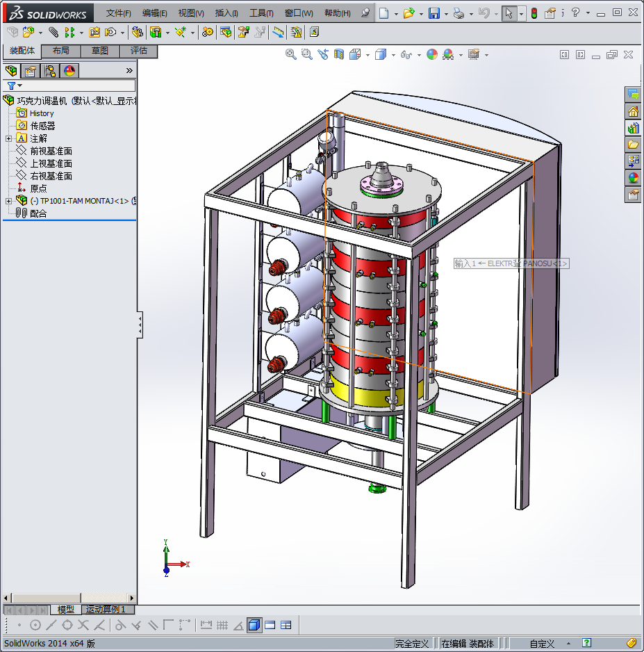Screen dimensions: 644x652
Task: Open the 视图(V) menu
Action: point(191,13)
